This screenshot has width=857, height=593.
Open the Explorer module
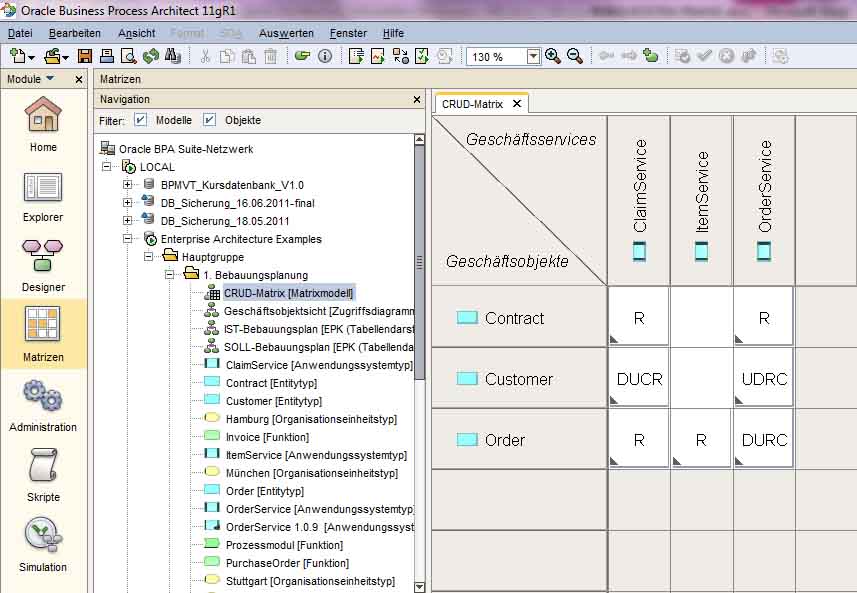[x=43, y=197]
